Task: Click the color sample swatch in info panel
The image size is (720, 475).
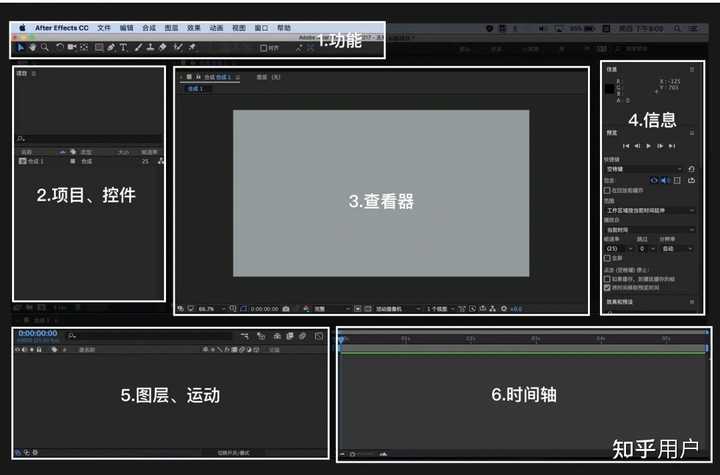Action: [x=609, y=89]
